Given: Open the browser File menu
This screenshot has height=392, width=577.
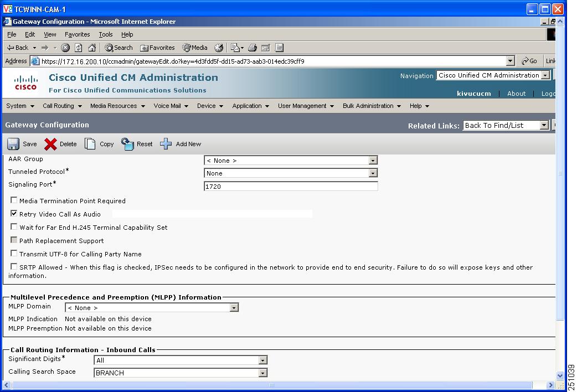Looking at the screenshot, I should pos(12,34).
